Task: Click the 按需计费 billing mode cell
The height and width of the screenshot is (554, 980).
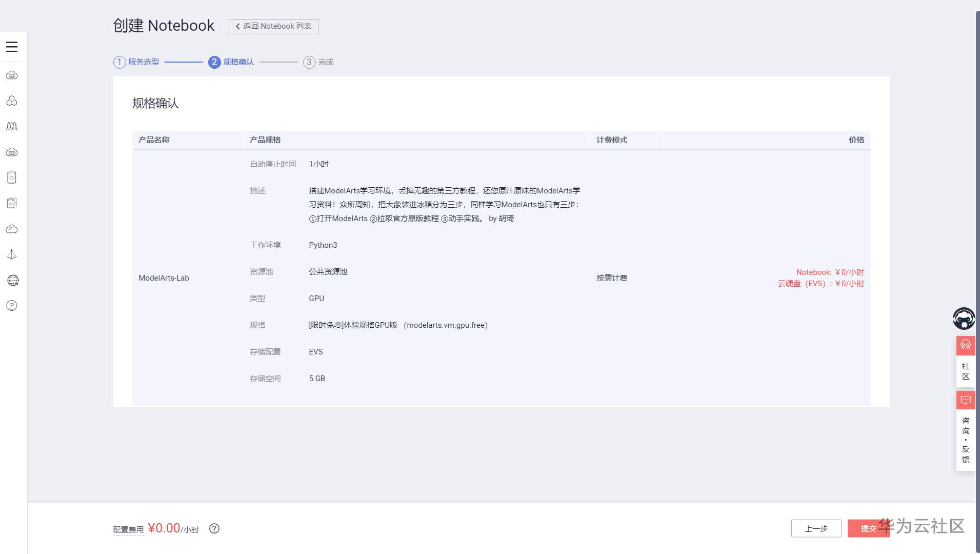Action: (x=612, y=278)
